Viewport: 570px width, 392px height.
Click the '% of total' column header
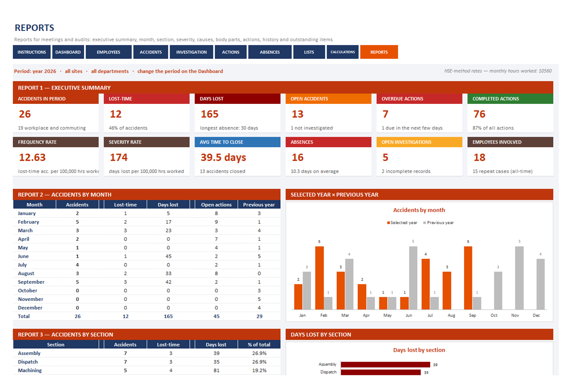(259, 345)
